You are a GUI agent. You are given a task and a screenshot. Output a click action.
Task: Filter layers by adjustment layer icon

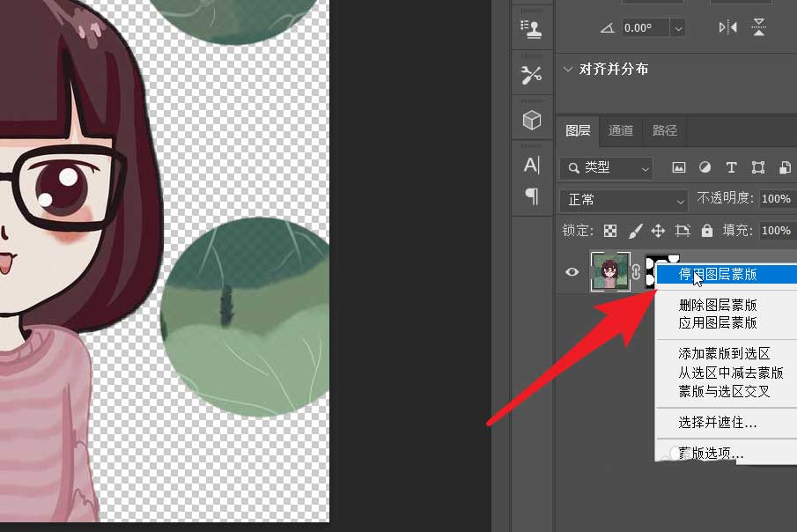pyautogui.click(x=705, y=167)
